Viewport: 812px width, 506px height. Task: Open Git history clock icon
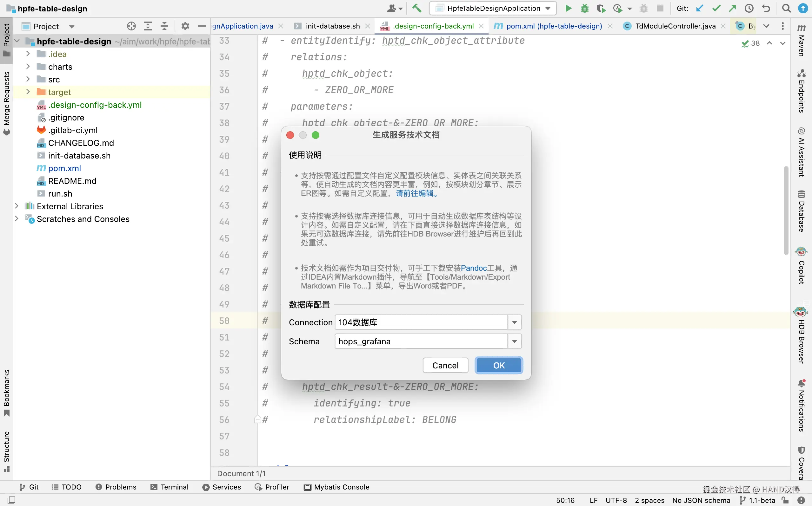point(749,8)
